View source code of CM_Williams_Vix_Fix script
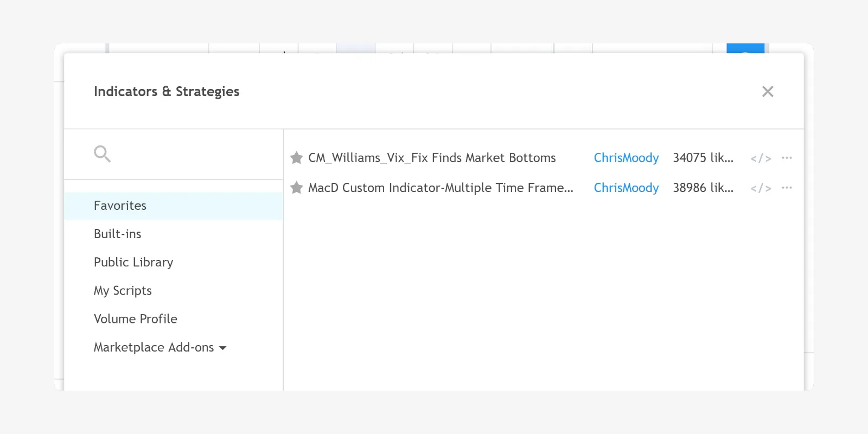868x434 pixels. click(761, 158)
